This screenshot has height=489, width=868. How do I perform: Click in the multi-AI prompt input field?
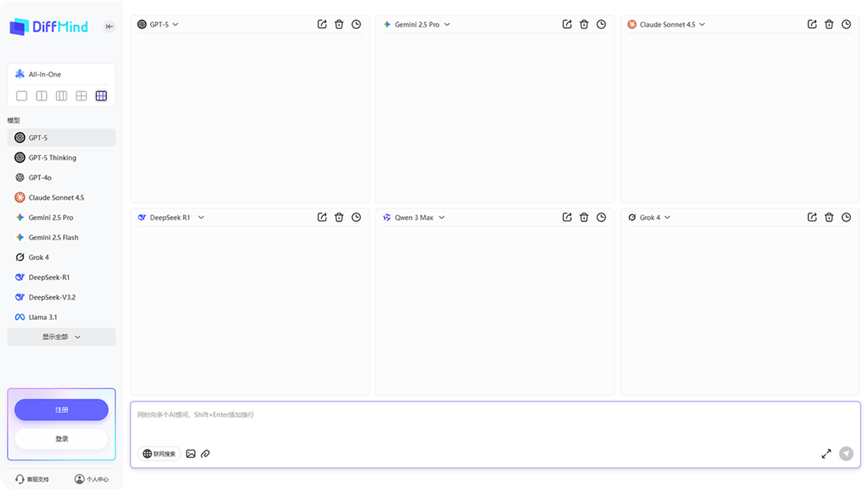pyautogui.click(x=478, y=423)
